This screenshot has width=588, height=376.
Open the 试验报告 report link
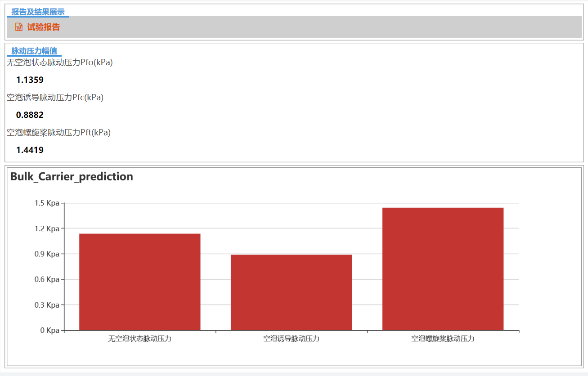43,27
